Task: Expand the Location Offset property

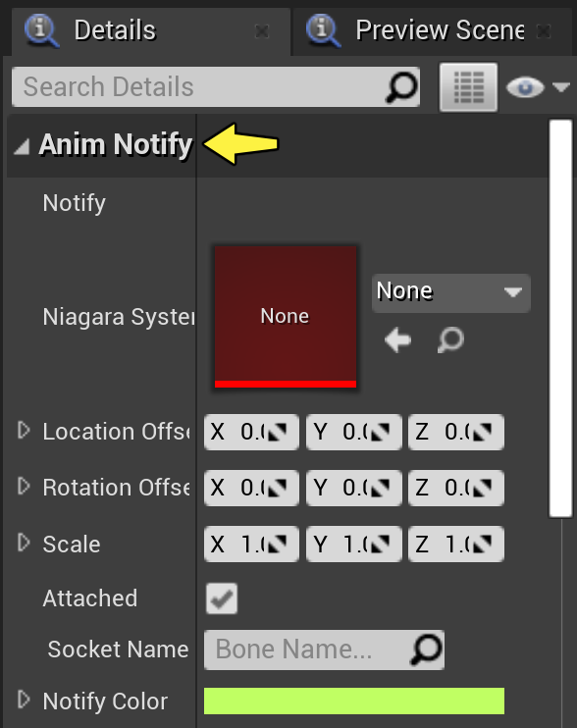Action: [x=24, y=431]
